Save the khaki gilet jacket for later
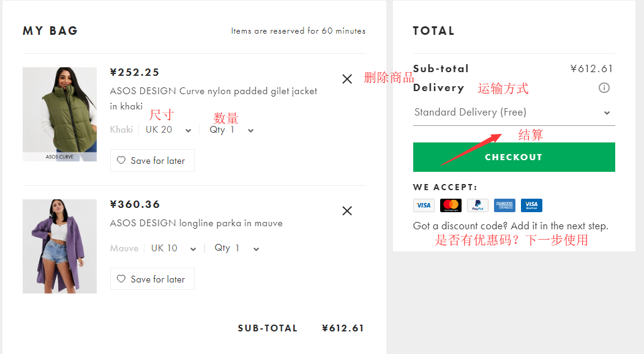Screen dimensions: 644x354 point(152,161)
